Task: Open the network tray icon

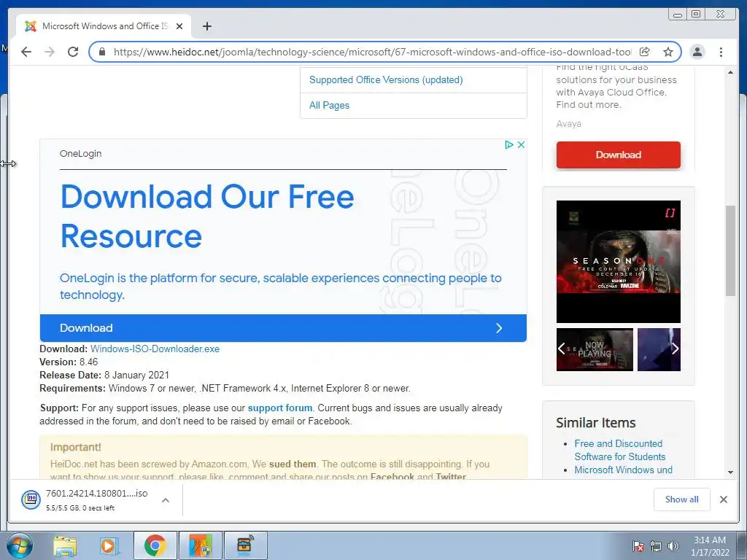Action: [x=656, y=546]
